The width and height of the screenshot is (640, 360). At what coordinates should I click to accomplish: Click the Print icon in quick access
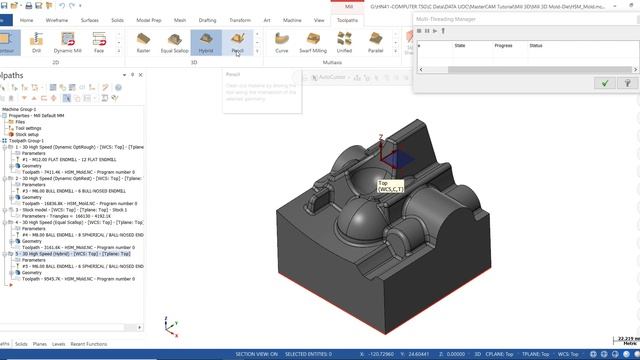click(29, 5)
